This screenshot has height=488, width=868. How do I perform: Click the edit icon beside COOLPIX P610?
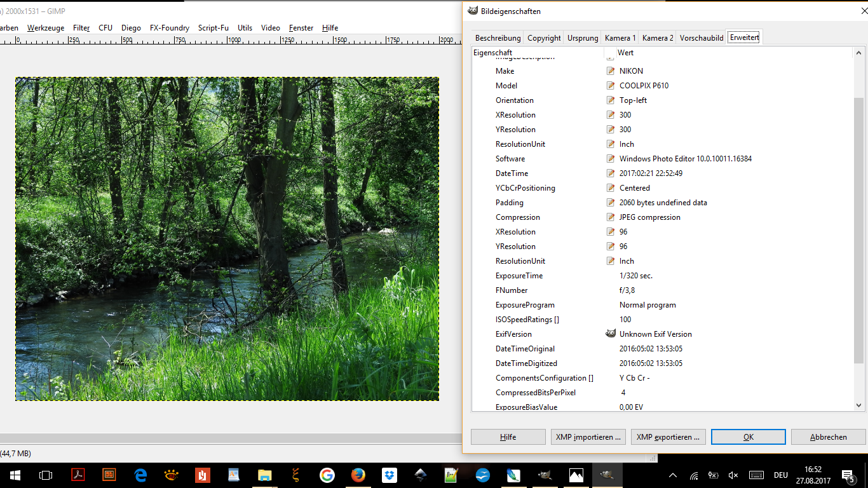coord(611,86)
